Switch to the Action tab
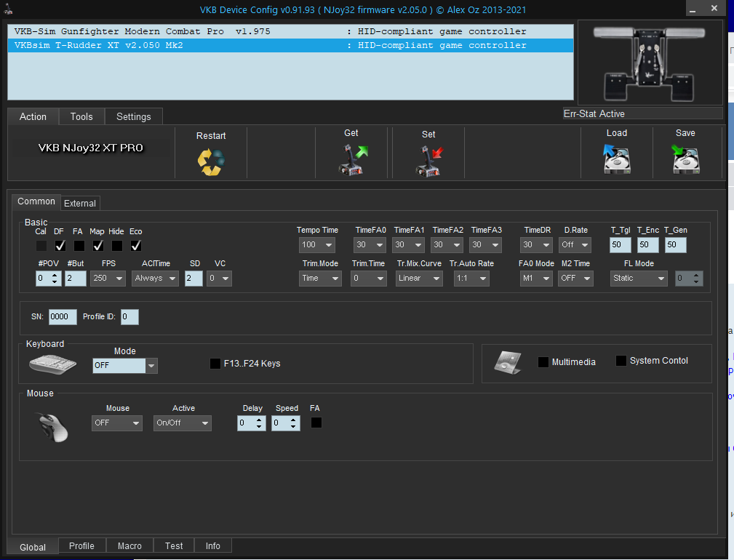 pos(33,116)
